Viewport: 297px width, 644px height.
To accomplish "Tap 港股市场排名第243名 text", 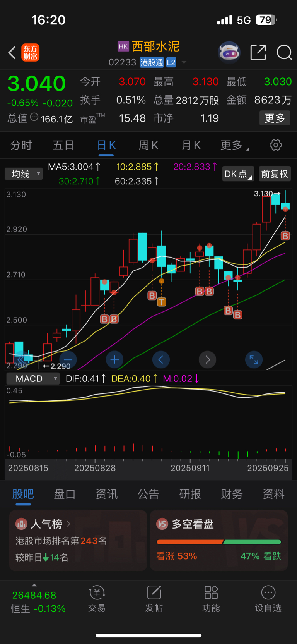I will click(x=61, y=541).
